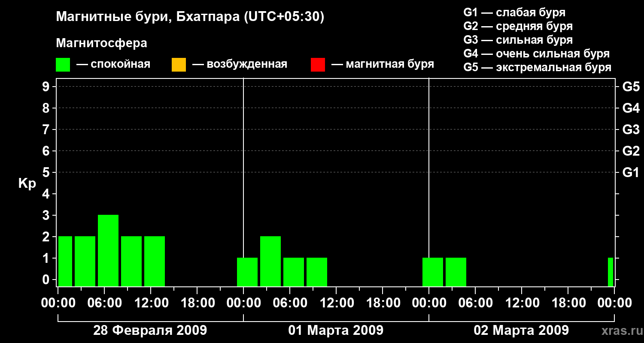Click the 'G4 — очень сильная буря' line
The height and width of the screenshot is (343, 644).
[x=537, y=54]
